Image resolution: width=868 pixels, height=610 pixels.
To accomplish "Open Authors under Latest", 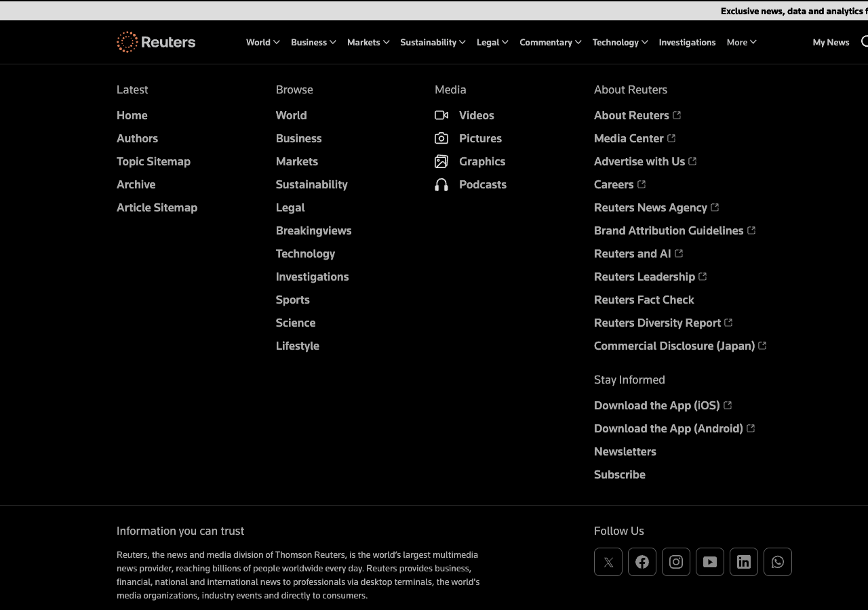I will coord(137,138).
